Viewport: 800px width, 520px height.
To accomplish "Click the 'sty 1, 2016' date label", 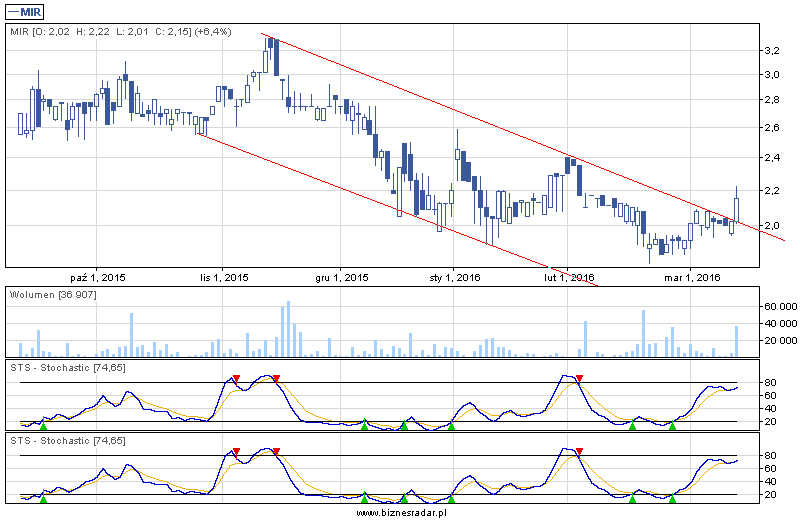I will pyautogui.click(x=455, y=277).
